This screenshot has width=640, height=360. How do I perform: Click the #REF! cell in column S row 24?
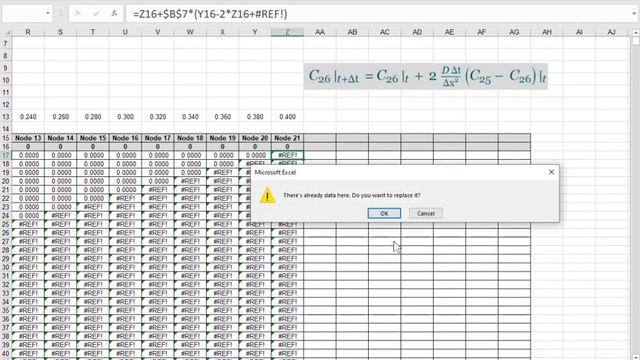click(x=60, y=216)
